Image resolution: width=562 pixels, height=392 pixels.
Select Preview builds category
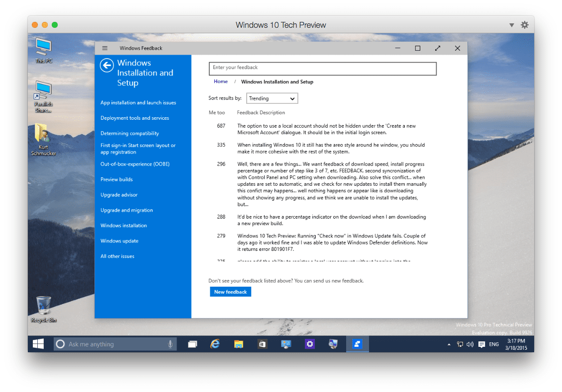click(116, 180)
